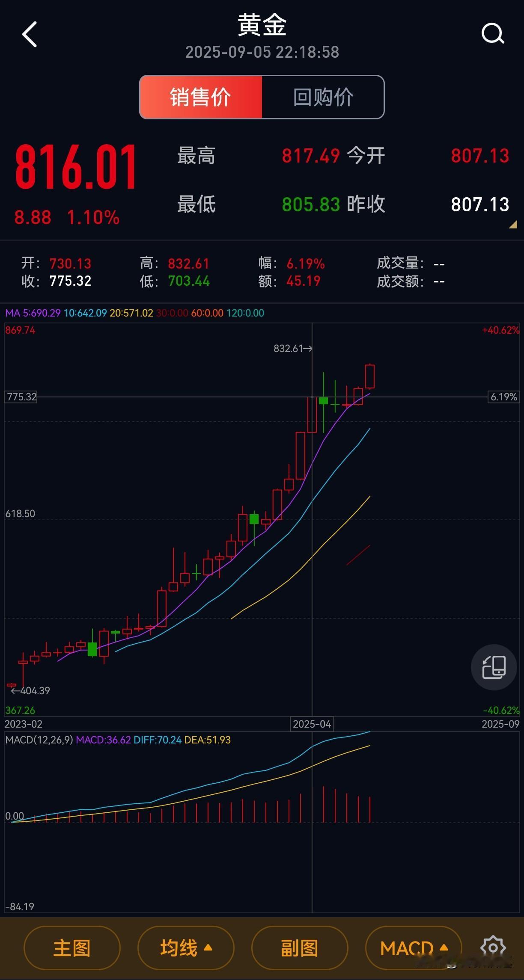This screenshot has height=980, width=524.
Task: Tap the 黄金 page title
Action: 262,25
